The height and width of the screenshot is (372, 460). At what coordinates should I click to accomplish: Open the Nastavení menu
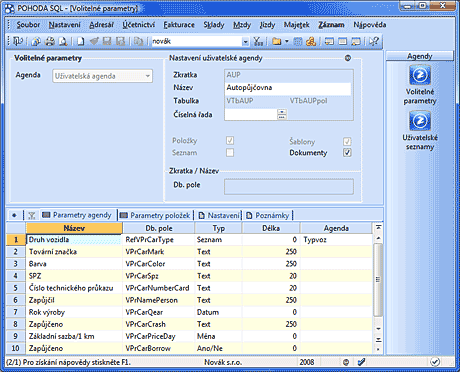point(64,25)
